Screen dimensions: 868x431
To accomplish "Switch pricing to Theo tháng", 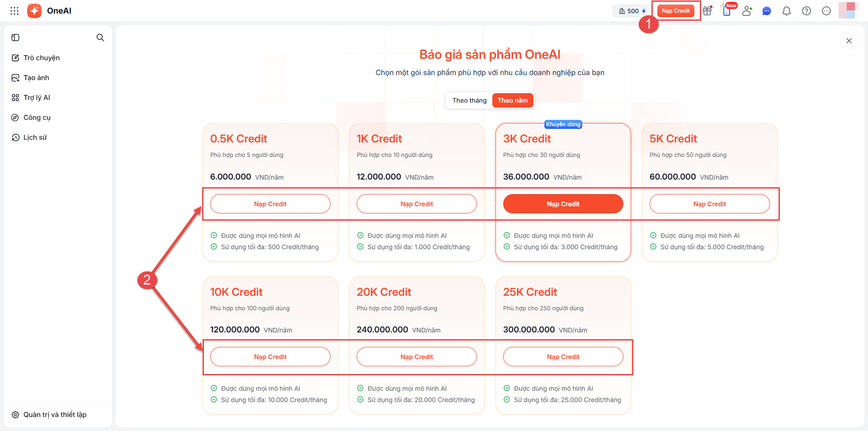I will click(469, 100).
